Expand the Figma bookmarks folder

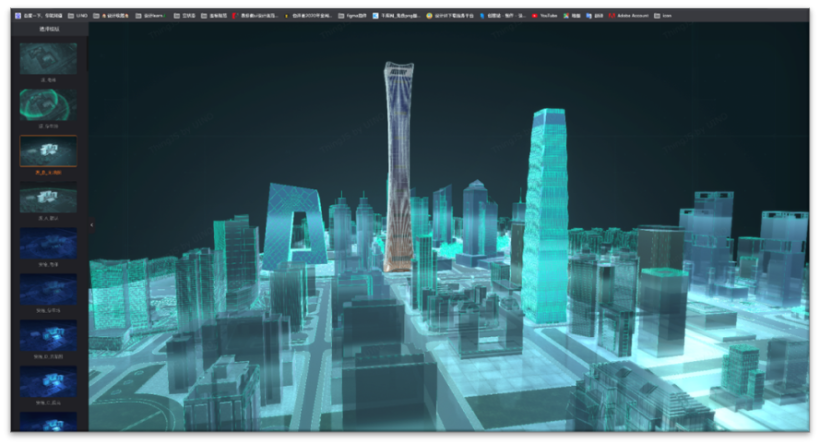click(x=355, y=16)
